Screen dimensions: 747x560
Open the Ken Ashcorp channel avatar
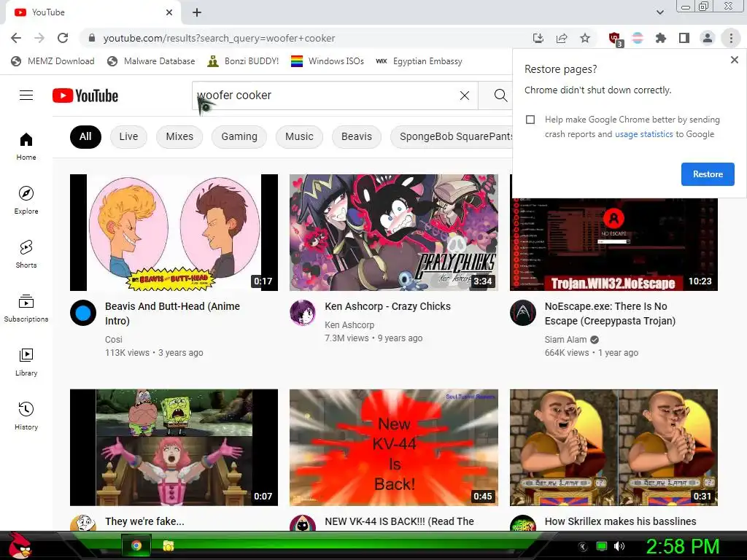pyautogui.click(x=303, y=313)
